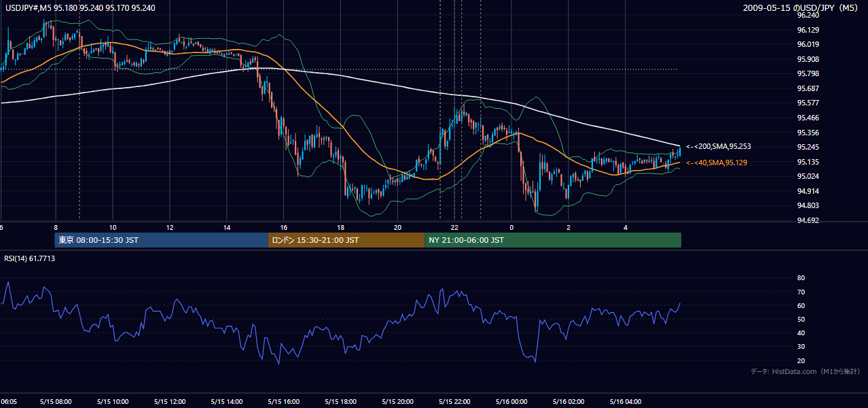Screen dimensions: 868x408
Task: Click RSI scale value 60
Action: 801,305
